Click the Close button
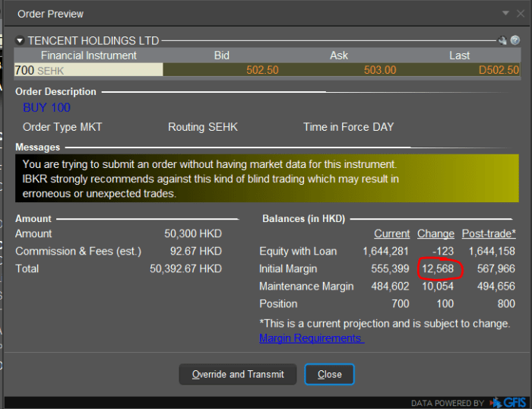This screenshot has width=532, height=409. pyautogui.click(x=329, y=374)
